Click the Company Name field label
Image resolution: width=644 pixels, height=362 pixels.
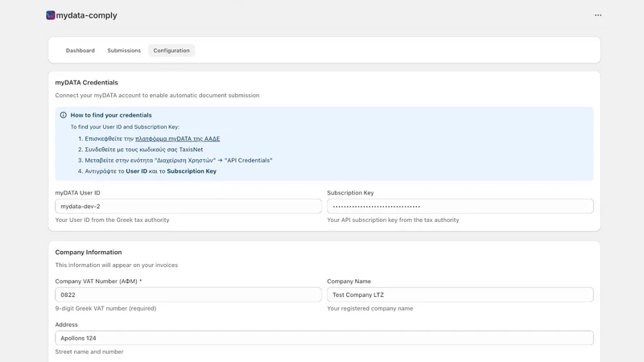click(349, 281)
